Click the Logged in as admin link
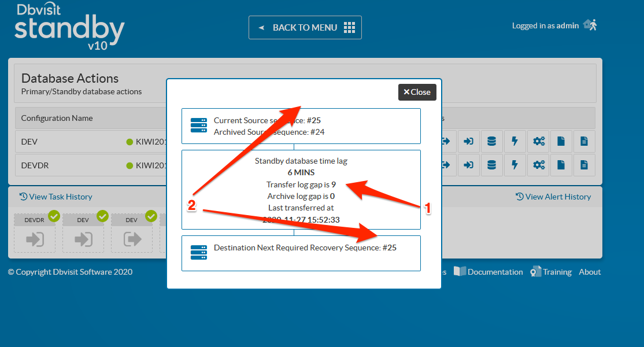Screen dimensions: 644x347 click(545, 25)
